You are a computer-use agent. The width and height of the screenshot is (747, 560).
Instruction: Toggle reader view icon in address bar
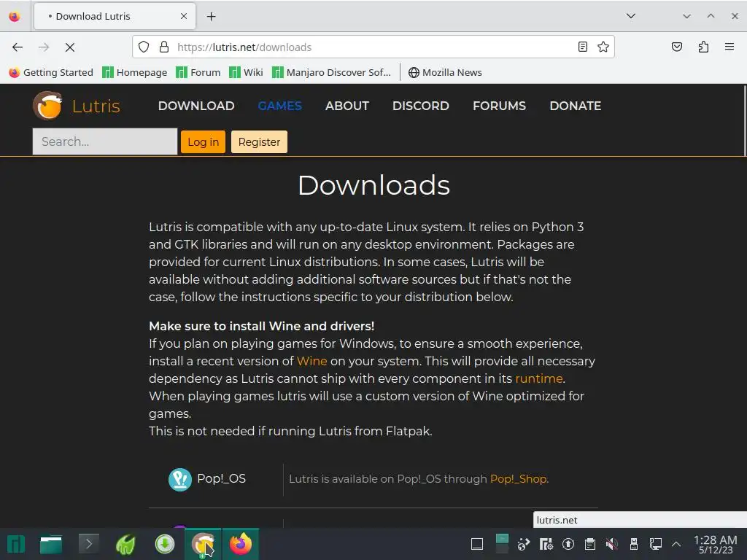point(582,47)
